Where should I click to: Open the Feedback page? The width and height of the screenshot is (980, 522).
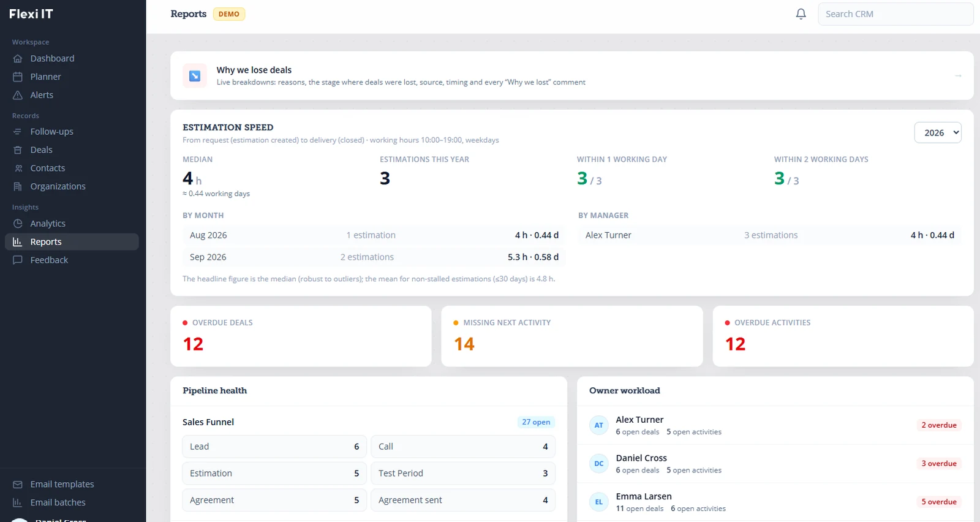[x=72, y=260]
